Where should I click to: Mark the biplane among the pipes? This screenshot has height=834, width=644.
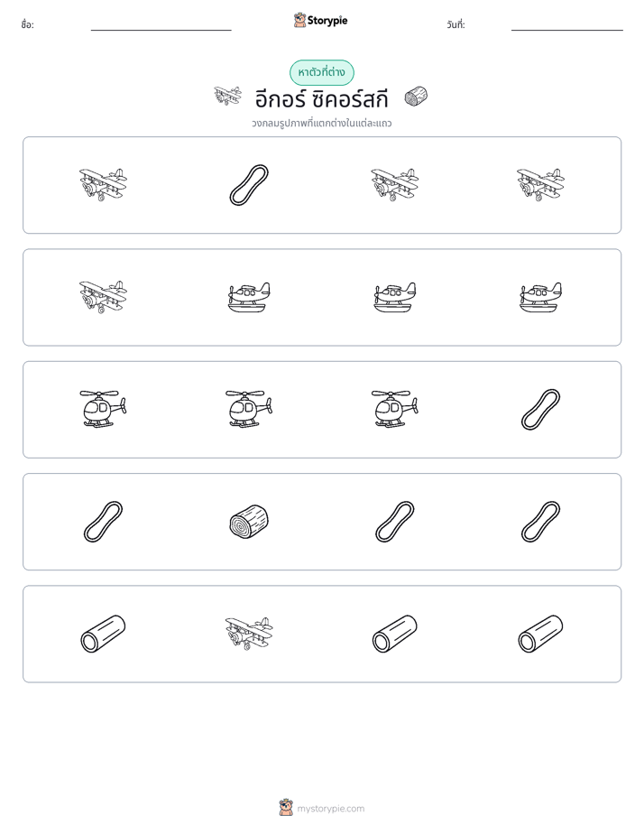pyautogui.click(x=249, y=634)
